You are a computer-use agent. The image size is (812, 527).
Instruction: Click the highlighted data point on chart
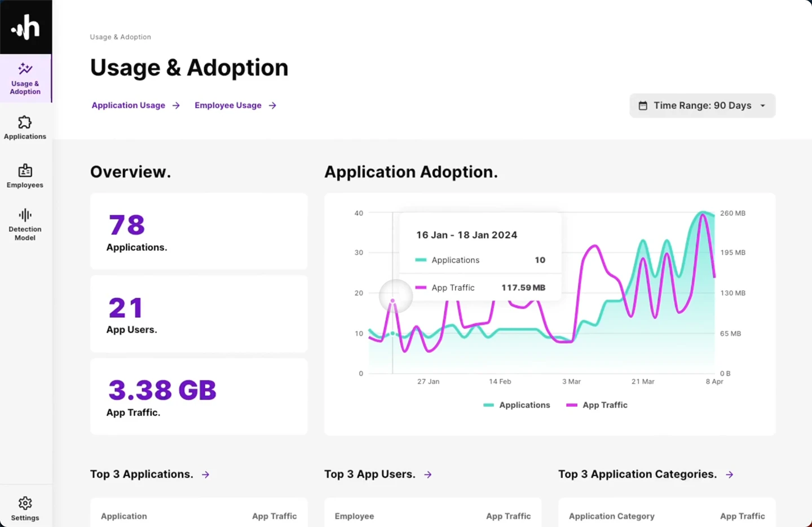392,300
